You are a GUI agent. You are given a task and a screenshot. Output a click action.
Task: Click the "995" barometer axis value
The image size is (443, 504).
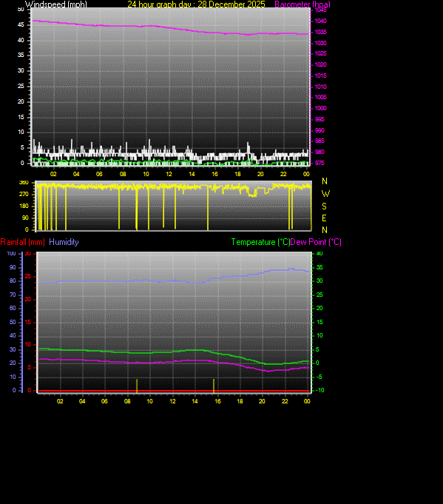click(x=319, y=119)
